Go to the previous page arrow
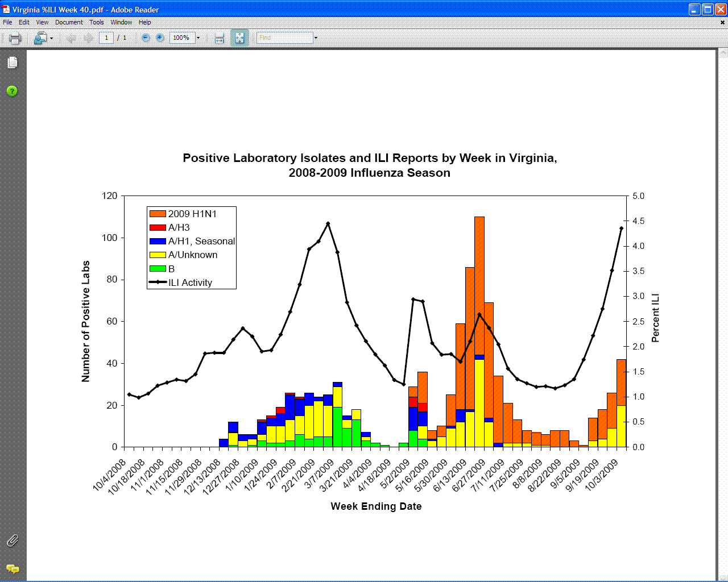This screenshot has width=728, height=582. click(71, 38)
